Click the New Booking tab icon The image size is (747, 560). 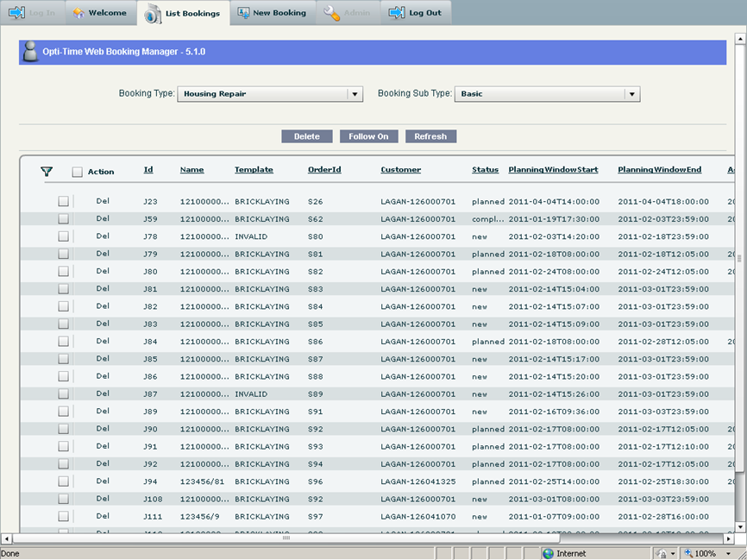click(244, 13)
